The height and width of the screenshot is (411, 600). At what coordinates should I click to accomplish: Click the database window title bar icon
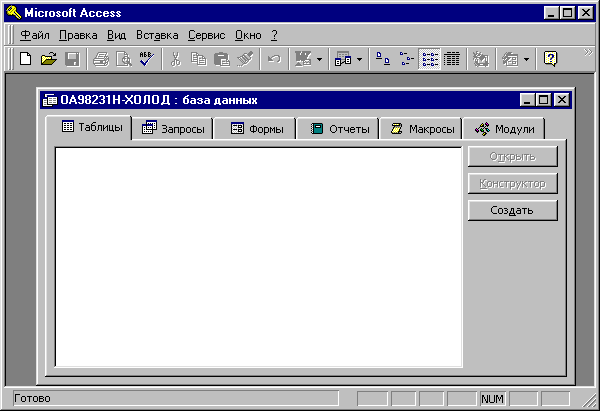pyautogui.click(x=50, y=100)
